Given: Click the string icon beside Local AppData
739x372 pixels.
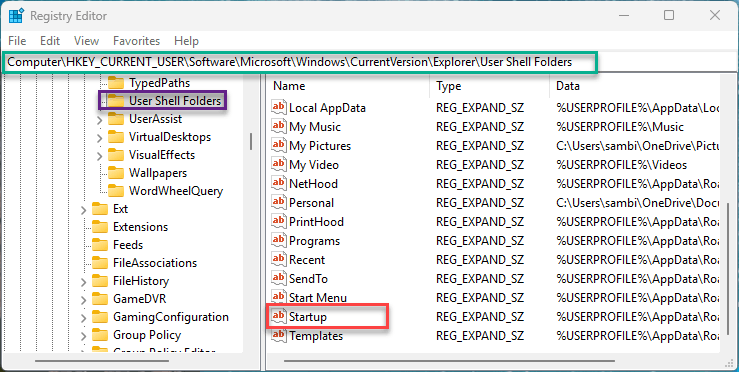Looking at the screenshot, I should pyautogui.click(x=279, y=107).
